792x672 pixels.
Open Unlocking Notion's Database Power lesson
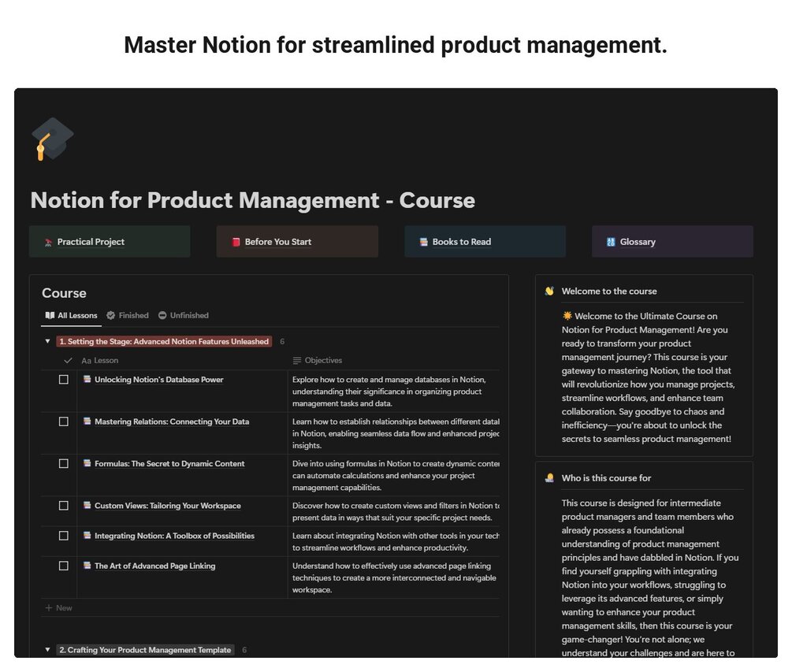pos(159,380)
